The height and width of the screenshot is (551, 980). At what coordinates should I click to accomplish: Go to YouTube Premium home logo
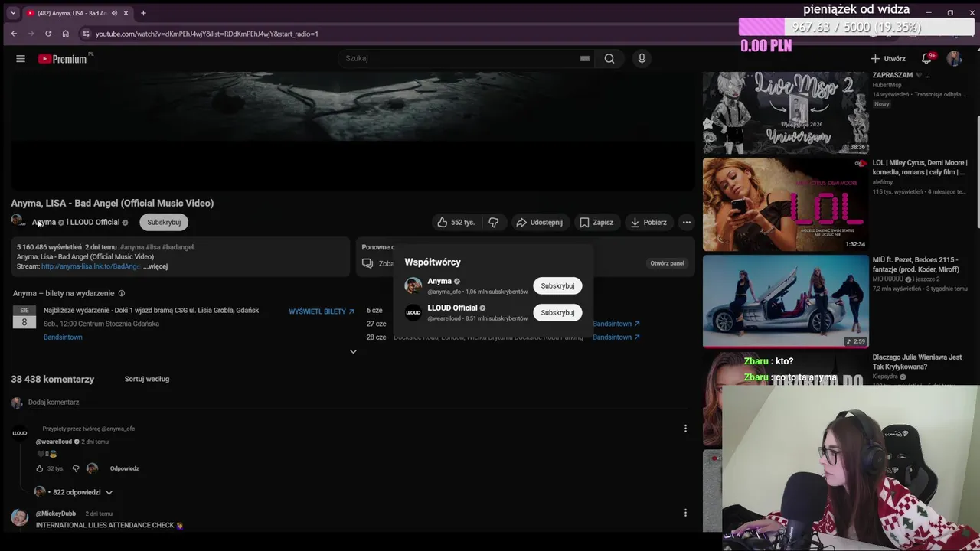pyautogui.click(x=63, y=59)
